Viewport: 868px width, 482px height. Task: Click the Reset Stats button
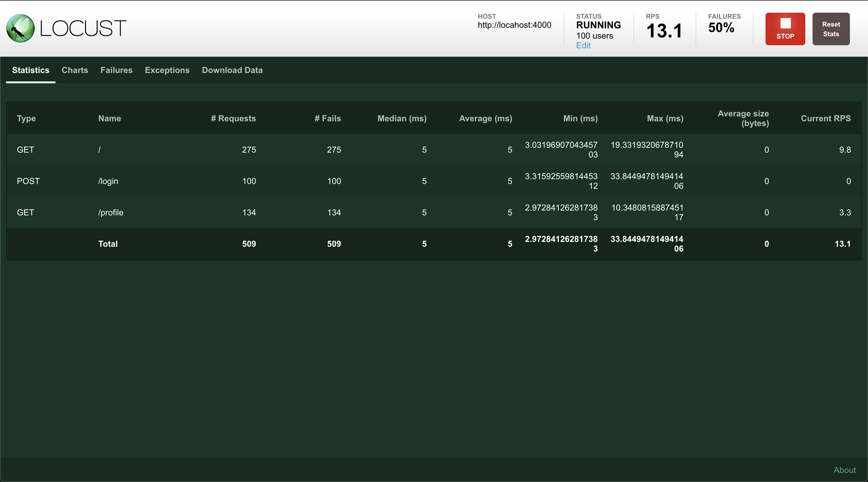tap(831, 29)
